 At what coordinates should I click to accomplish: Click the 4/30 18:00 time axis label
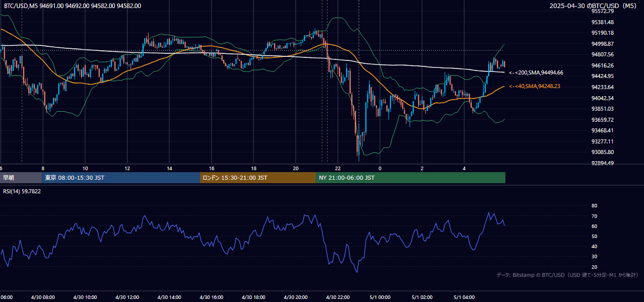tap(253, 297)
